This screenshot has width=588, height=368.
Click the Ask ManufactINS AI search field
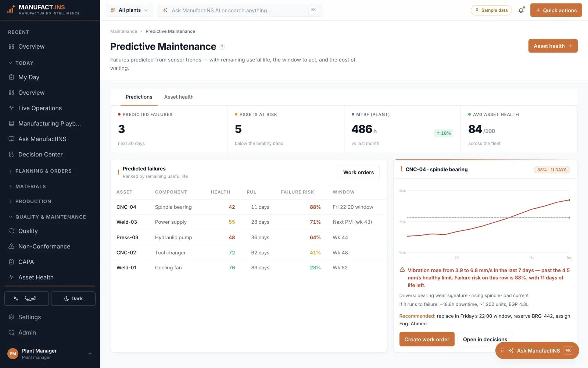240,10
